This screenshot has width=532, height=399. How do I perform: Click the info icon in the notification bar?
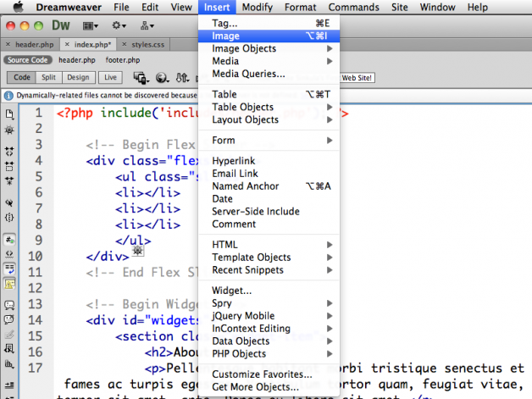pyautogui.click(x=8, y=96)
